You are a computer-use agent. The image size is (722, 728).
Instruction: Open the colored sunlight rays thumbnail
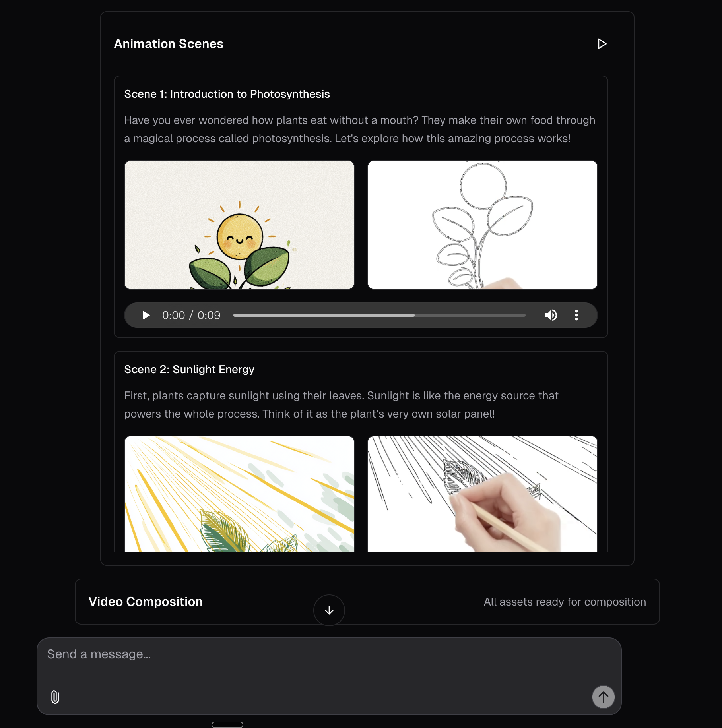coord(239,494)
